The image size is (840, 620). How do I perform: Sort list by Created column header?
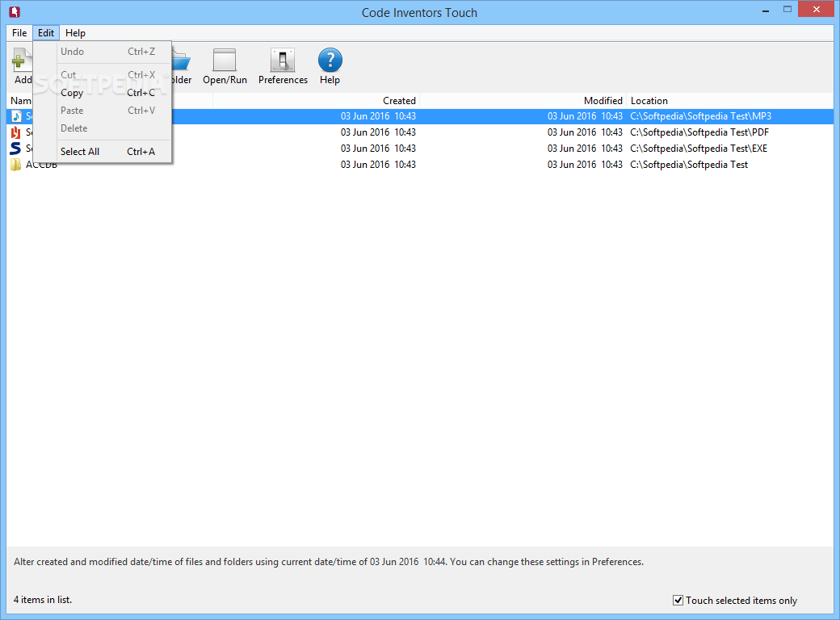point(316,101)
